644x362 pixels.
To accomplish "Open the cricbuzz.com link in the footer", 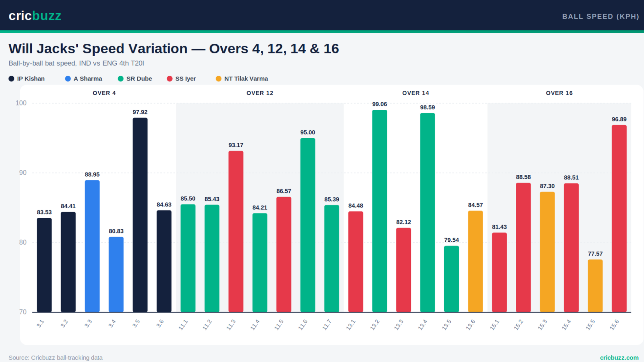I will tap(619, 358).
